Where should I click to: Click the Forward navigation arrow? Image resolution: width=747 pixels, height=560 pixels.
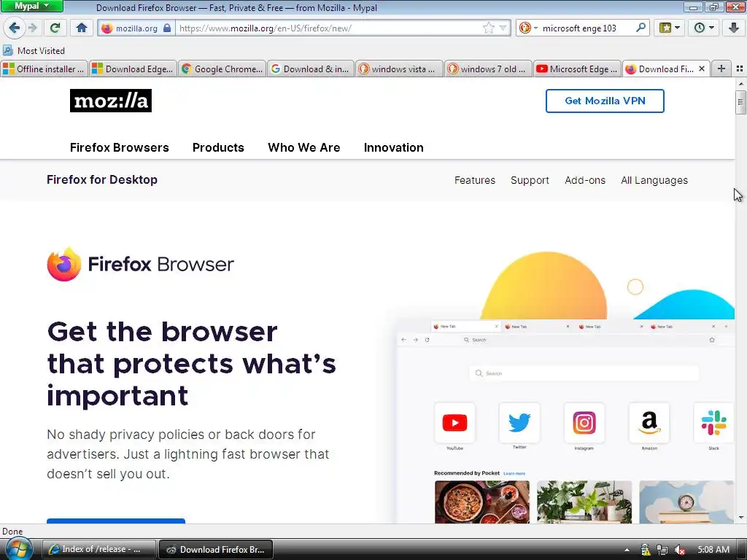(x=32, y=28)
